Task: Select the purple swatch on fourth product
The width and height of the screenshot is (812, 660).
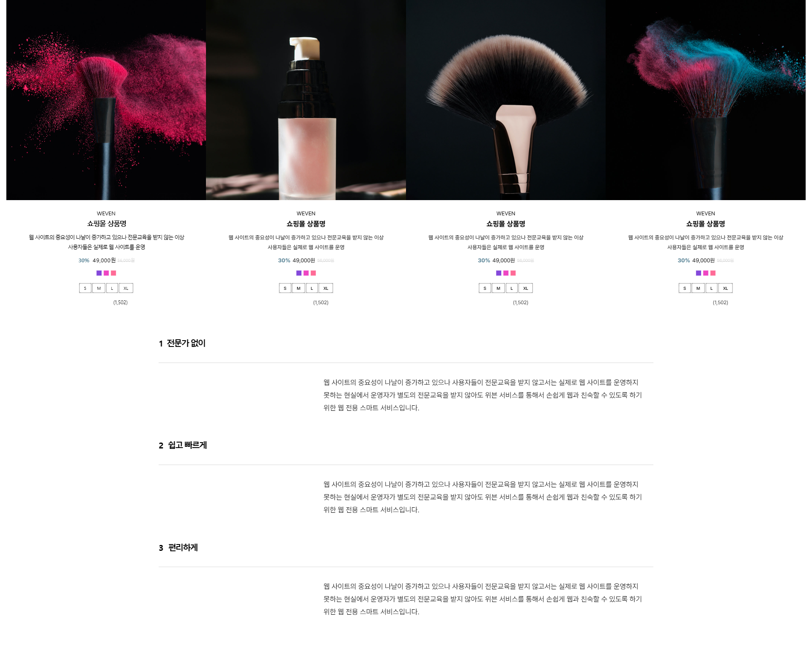Action: coord(698,273)
